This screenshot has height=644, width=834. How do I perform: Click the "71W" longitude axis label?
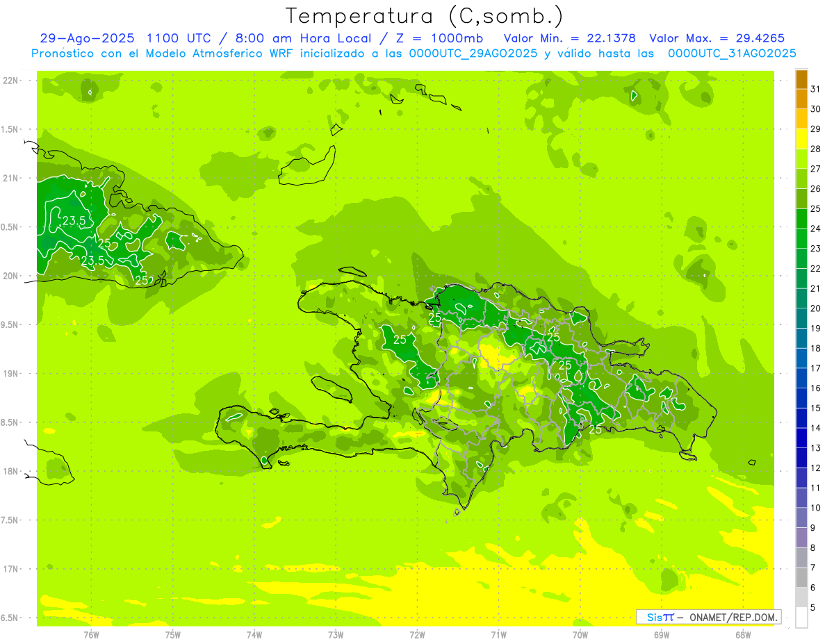(498, 635)
